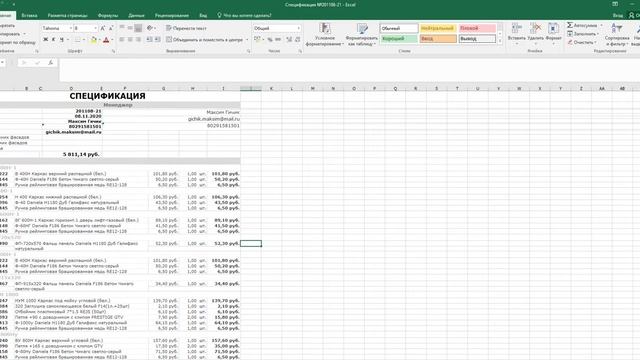The image size is (640, 360).
Task: Open the merge-and-center dropdown arrow
Action: [x=247, y=40]
